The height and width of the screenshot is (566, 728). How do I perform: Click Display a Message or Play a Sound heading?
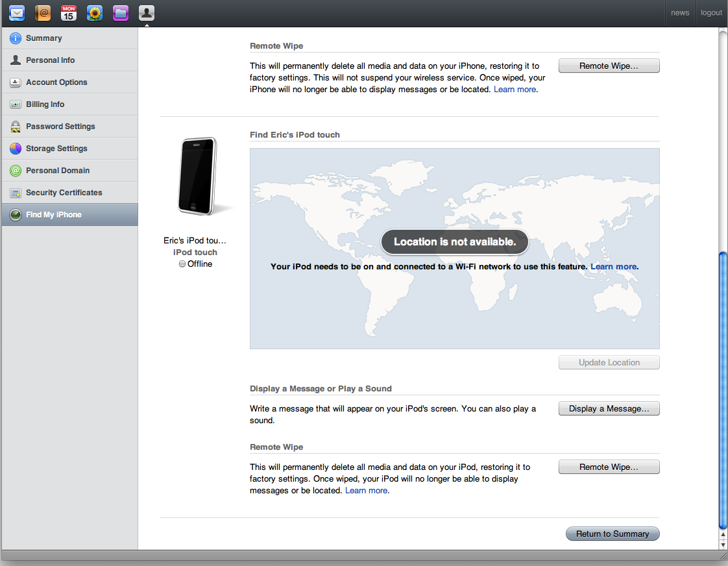point(321,389)
